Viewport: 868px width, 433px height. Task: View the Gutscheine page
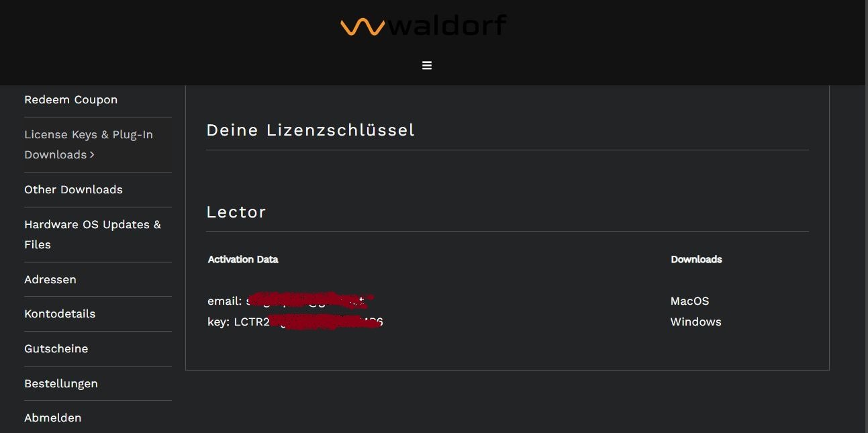click(56, 348)
